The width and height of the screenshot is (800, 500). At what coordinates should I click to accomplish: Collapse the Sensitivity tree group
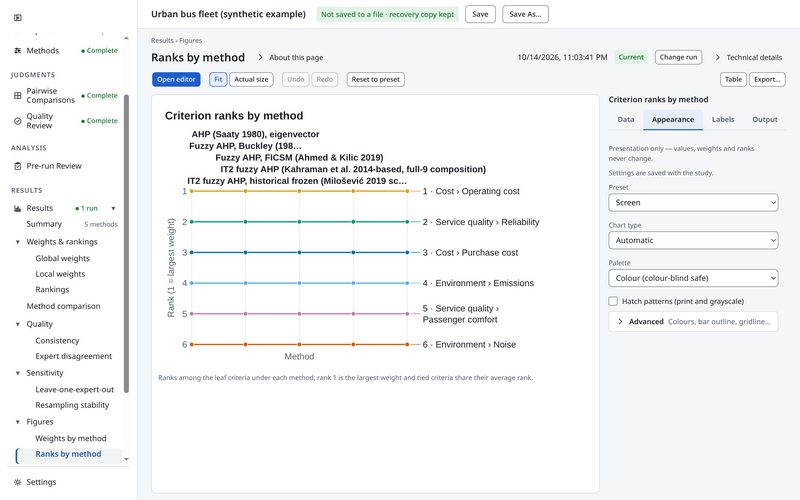18,373
